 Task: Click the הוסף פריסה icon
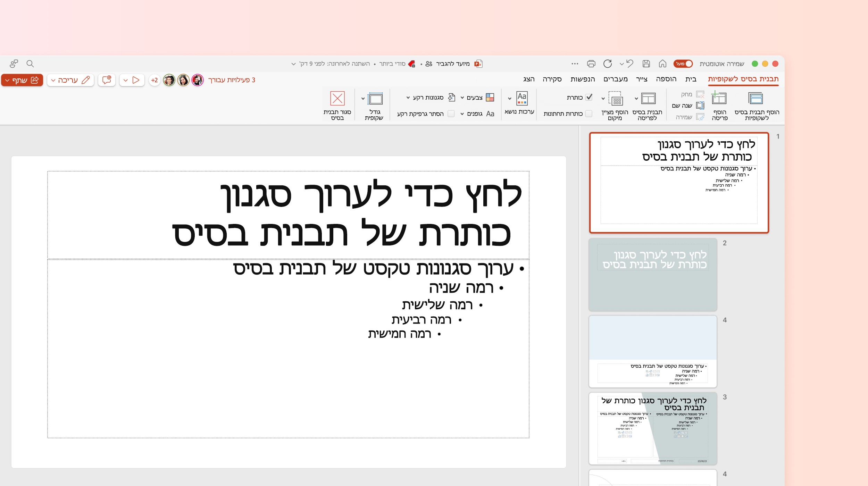tap(719, 98)
